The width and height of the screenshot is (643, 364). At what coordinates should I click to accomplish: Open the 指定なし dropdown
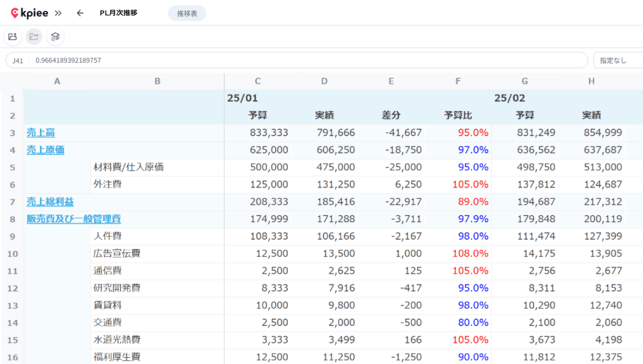(x=618, y=60)
